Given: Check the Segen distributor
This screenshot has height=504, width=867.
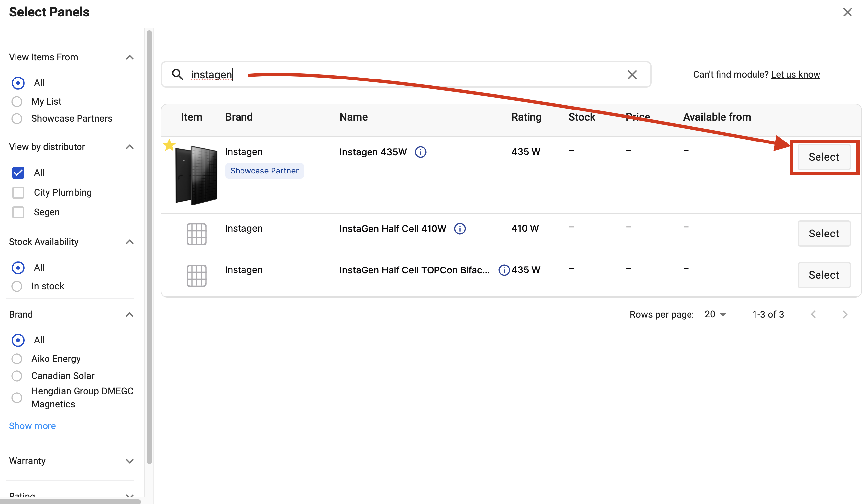Looking at the screenshot, I should (x=18, y=212).
